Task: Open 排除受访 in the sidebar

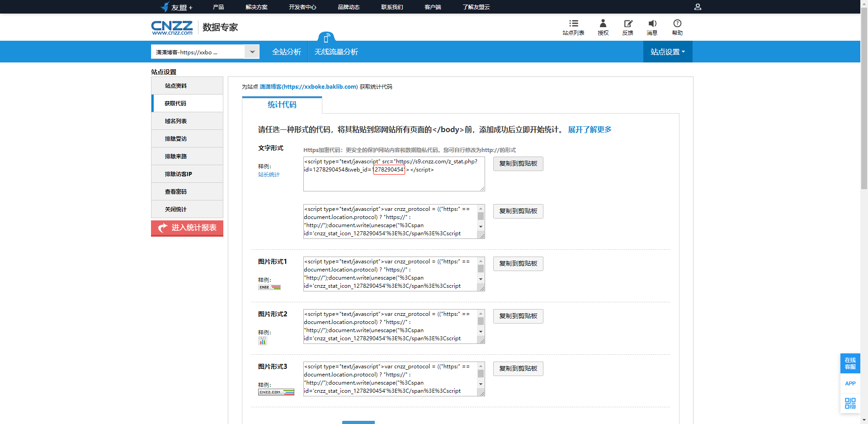Action: click(x=187, y=138)
